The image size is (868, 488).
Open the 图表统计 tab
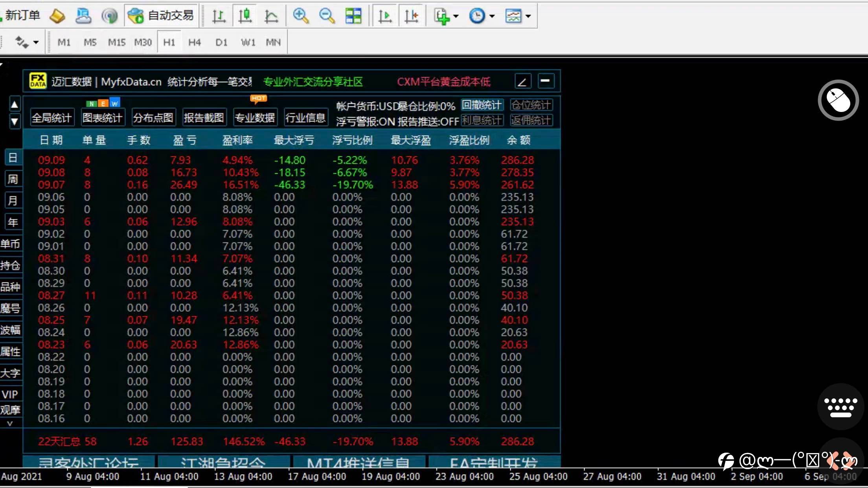click(x=103, y=117)
